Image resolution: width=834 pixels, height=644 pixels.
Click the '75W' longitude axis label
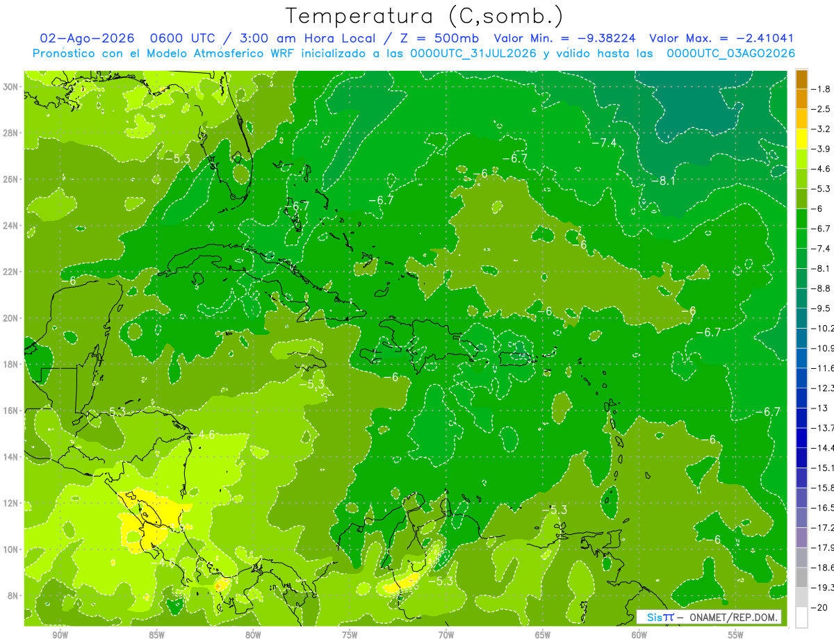click(350, 635)
